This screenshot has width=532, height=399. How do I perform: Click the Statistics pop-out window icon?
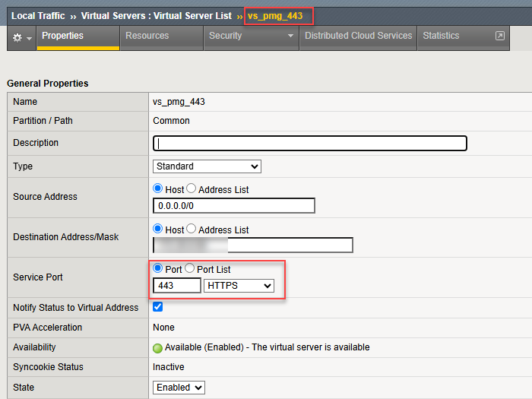pyautogui.click(x=499, y=36)
